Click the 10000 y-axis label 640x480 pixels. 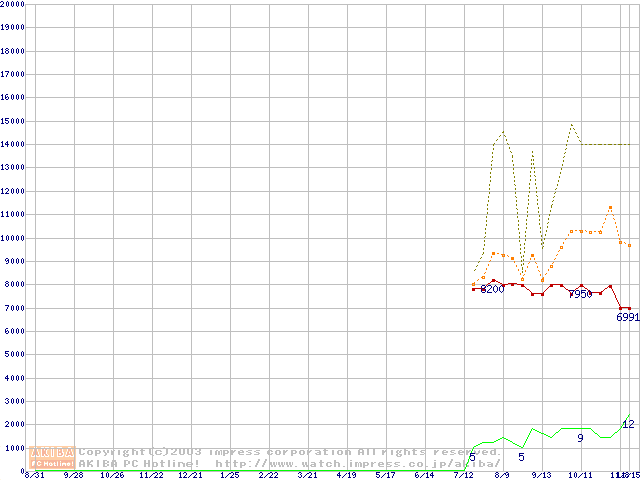click(x=13, y=238)
